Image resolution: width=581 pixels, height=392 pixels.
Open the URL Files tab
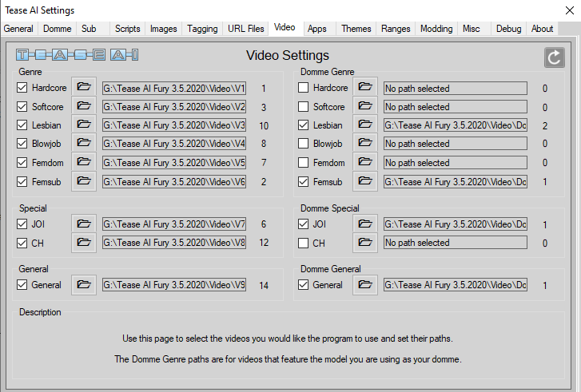pos(245,29)
